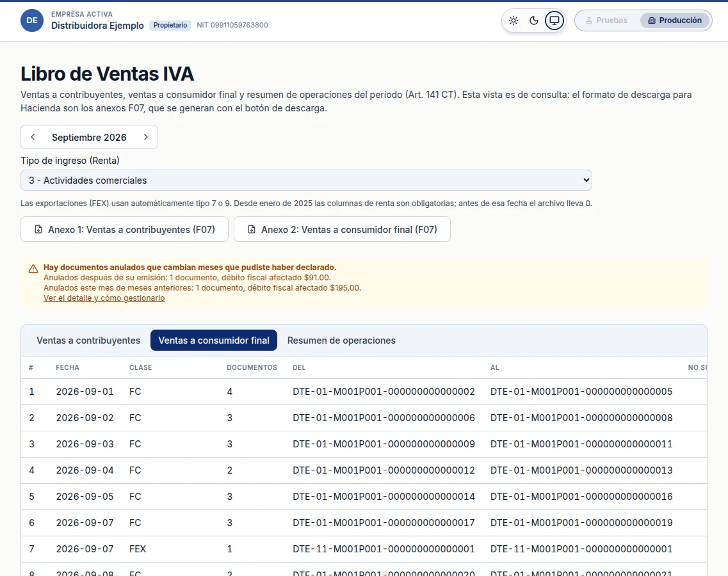Open Resumen de operaciones tab
Viewport: 728px width, 576px height.
click(x=341, y=340)
